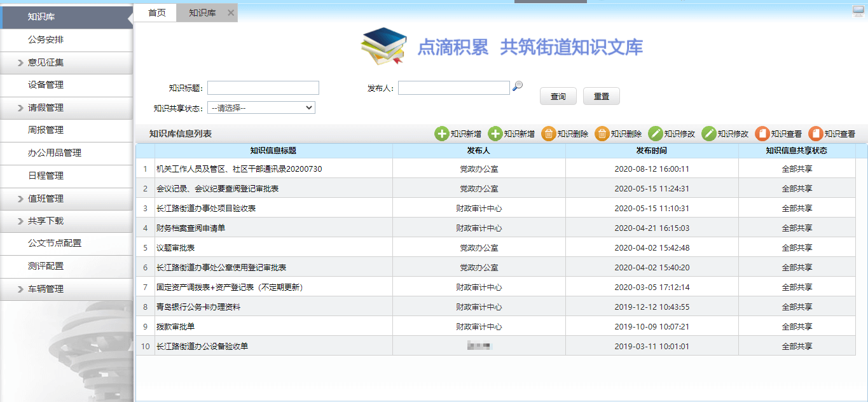Screen dimensions: 868x402
Task: Close the 知识库 tab
Action: pyautogui.click(x=230, y=13)
